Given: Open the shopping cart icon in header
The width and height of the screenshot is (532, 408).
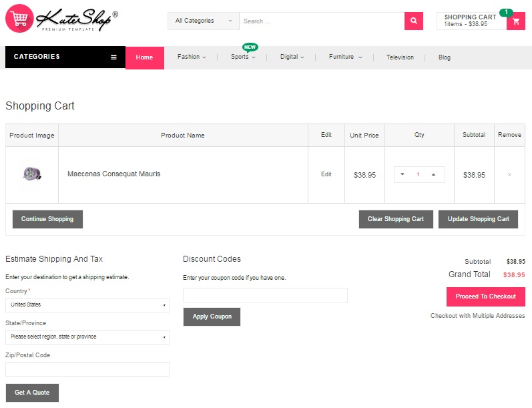Looking at the screenshot, I should click(x=515, y=21).
